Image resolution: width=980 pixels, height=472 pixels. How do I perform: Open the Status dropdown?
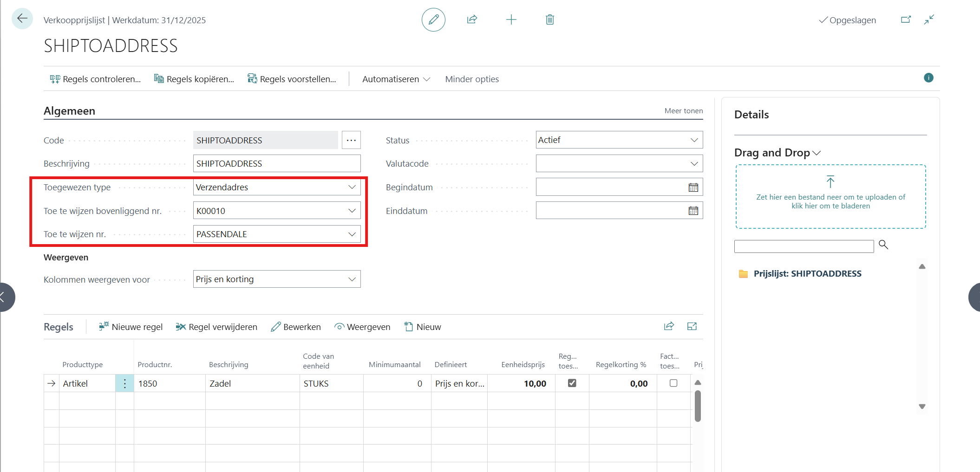(x=694, y=140)
